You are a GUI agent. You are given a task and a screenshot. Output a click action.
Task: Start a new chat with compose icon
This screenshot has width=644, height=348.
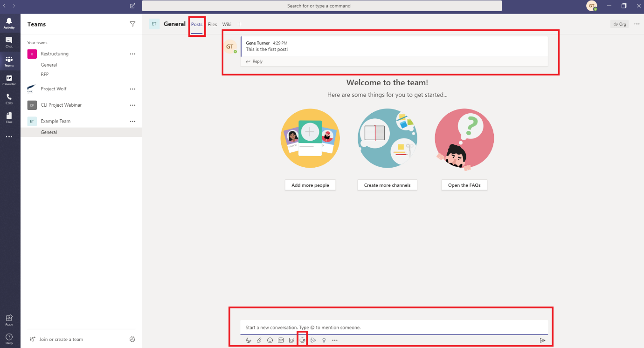coord(132,6)
